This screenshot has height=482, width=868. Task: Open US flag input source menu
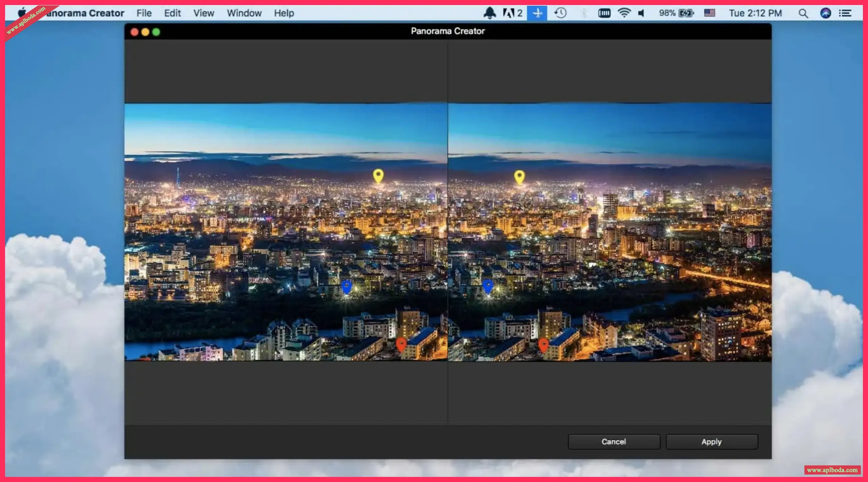tap(709, 13)
